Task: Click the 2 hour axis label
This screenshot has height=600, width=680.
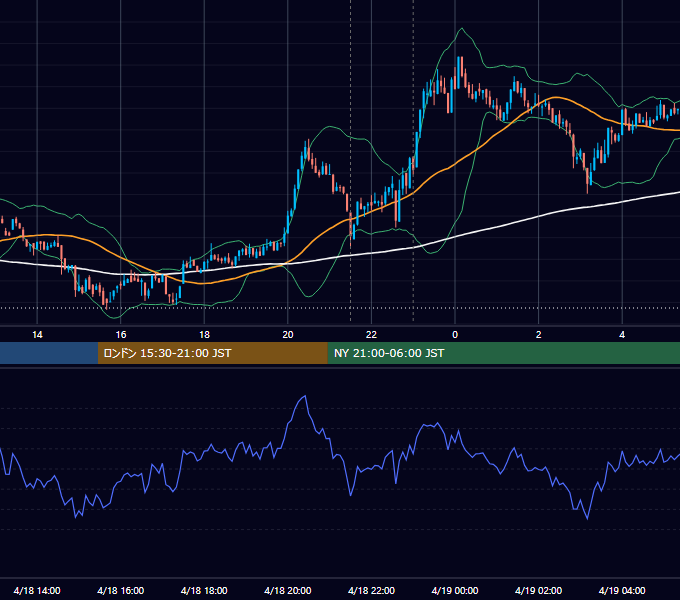Action: (538, 335)
